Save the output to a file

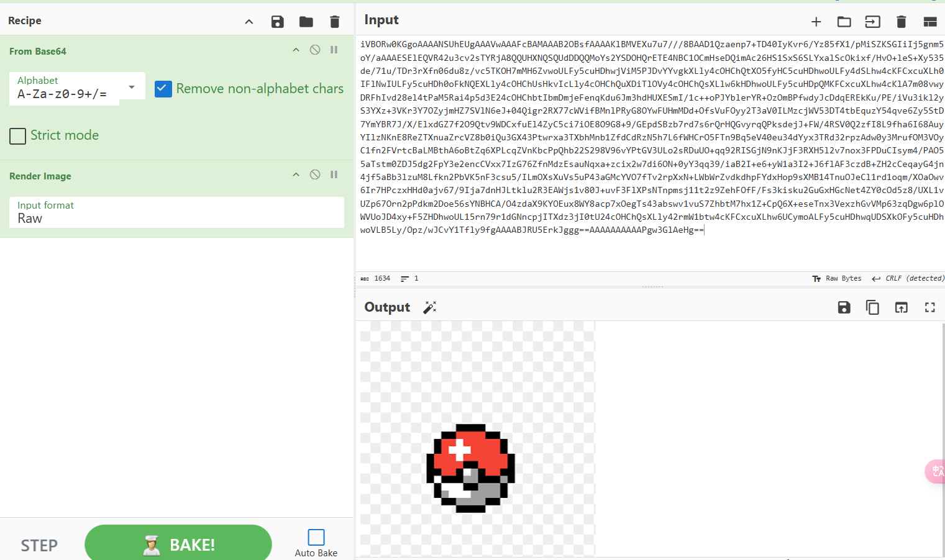pyautogui.click(x=844, y=307)
